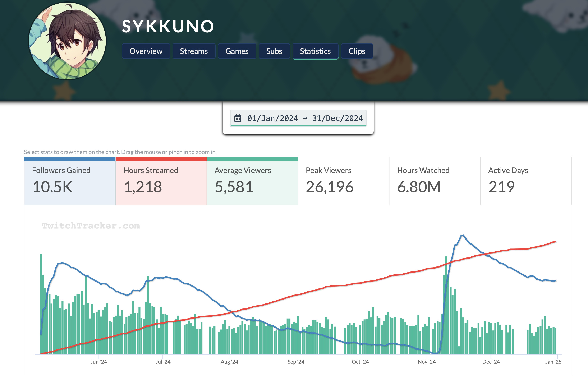Click the SYKKUNO channel name heading
The image size is (588, 390).
coord(168,26)
